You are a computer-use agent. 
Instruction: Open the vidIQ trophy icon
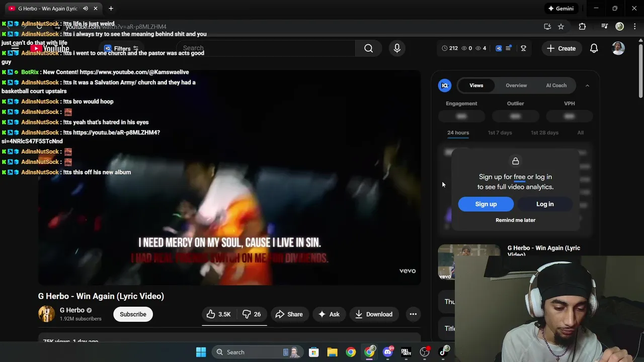click(523, 48)
